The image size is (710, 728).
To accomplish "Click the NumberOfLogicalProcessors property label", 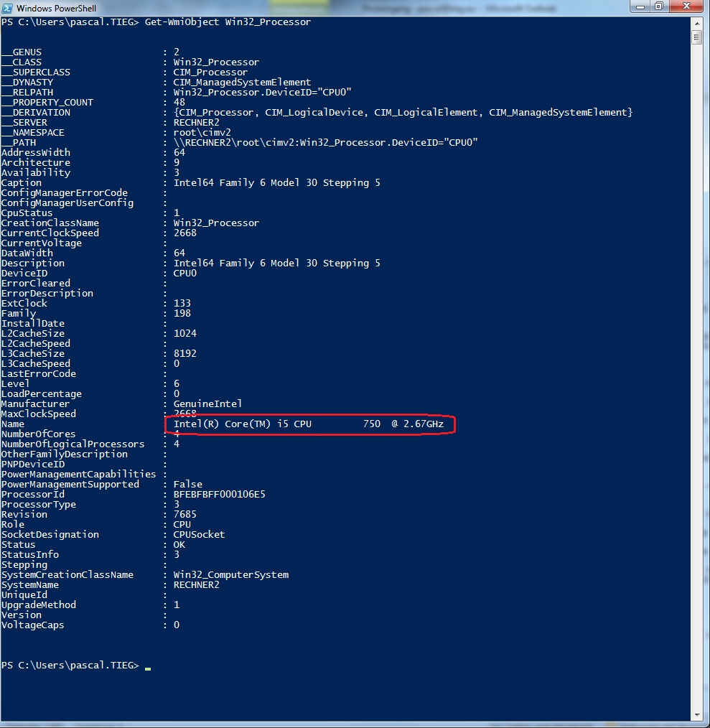I will tap(73, 444).
